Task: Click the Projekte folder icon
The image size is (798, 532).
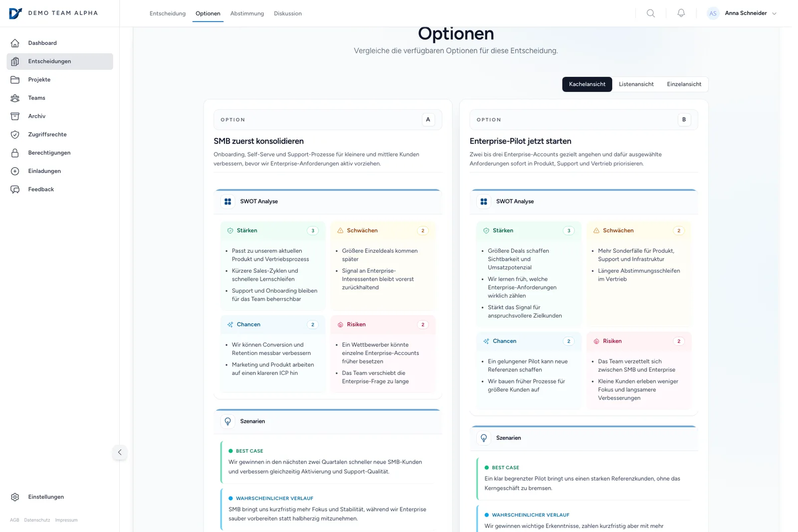Action: (x=15, y=79)
